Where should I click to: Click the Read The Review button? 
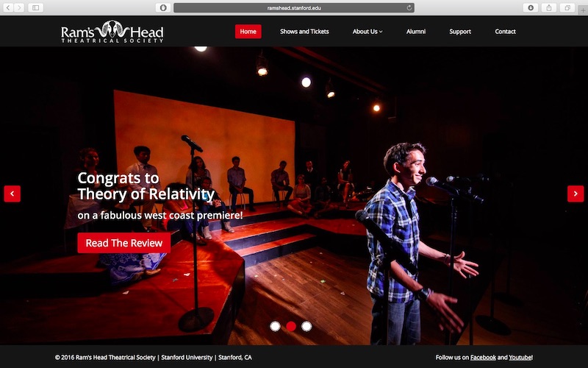click(x=124, y=243)
